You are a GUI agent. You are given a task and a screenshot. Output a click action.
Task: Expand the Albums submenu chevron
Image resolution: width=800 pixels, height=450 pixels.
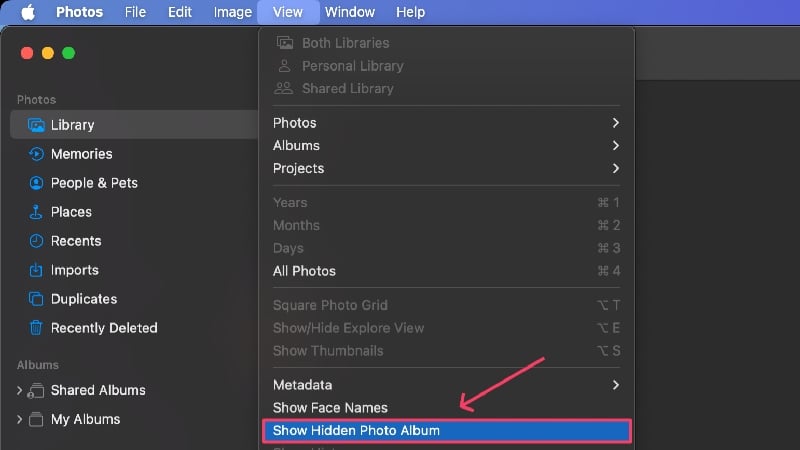pos(616,145)
